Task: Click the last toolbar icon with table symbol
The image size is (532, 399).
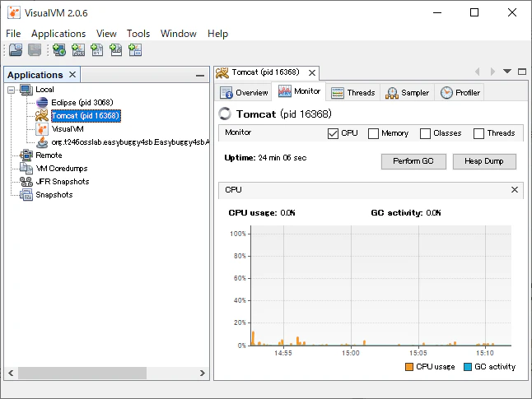Action: (135, 50)
